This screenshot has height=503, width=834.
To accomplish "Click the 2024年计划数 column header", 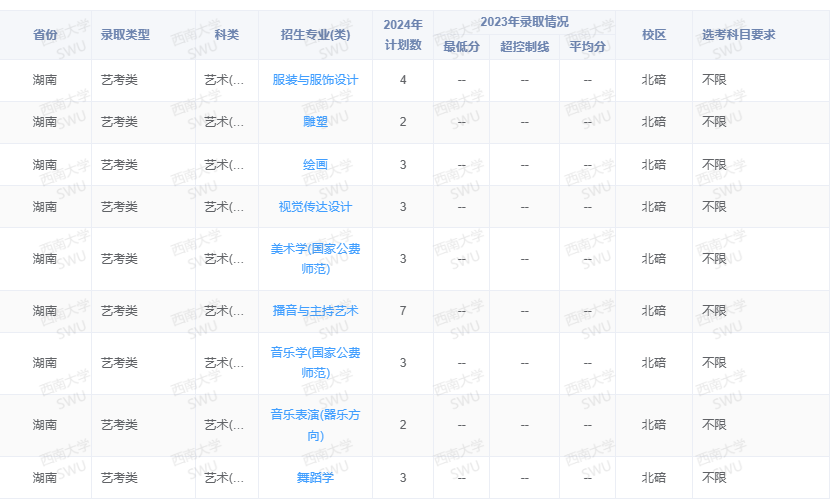I will pos(403,35).
